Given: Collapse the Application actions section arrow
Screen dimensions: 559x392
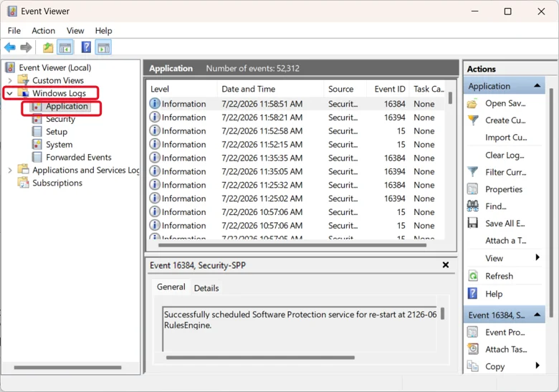Looking at the screenshot, I should (537, 86).
